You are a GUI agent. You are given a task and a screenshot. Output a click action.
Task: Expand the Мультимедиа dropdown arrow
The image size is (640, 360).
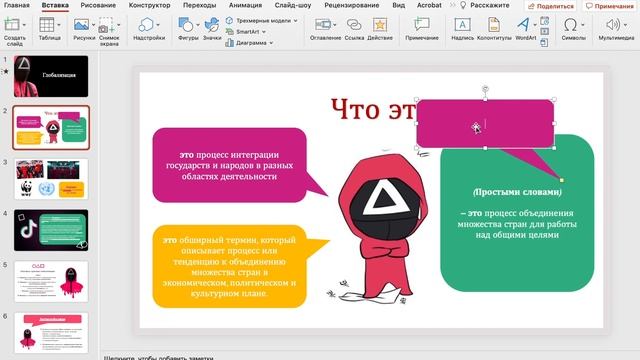click(x=625, y=25)
